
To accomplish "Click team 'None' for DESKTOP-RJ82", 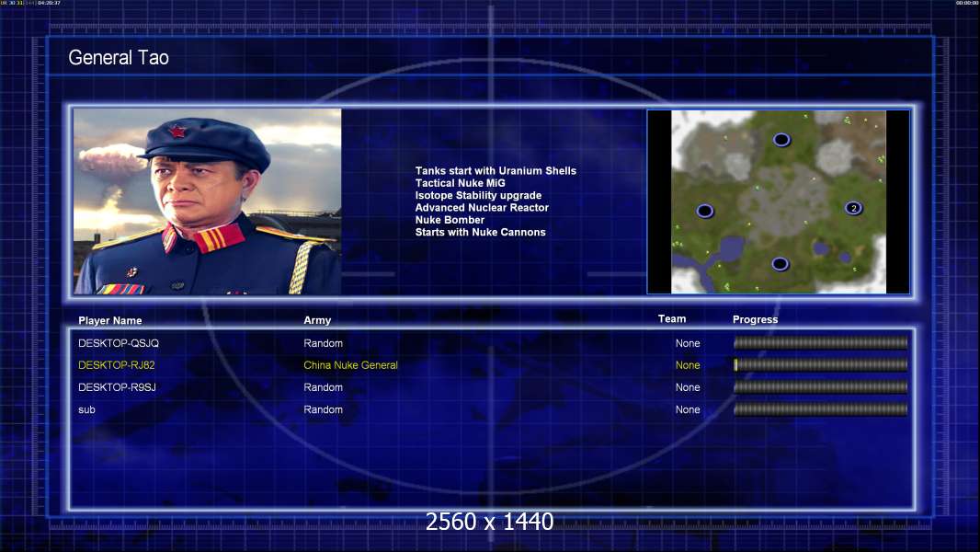I will pyautogui.click(x=688, y=365).
